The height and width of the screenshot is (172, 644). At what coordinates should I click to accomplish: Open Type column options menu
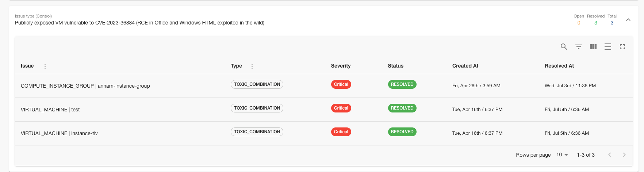pyautogui.click(x=252, y=66)
